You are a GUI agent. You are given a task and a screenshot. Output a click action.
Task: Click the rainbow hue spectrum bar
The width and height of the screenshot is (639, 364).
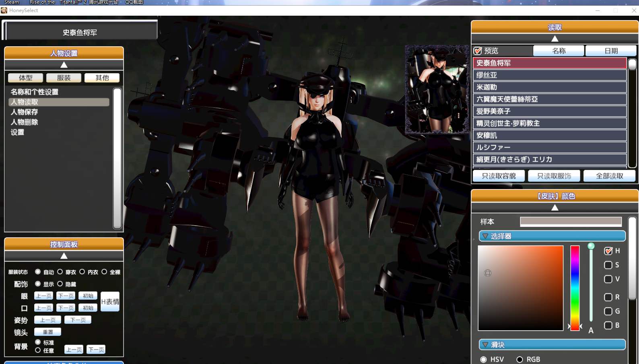coord(575,288)
